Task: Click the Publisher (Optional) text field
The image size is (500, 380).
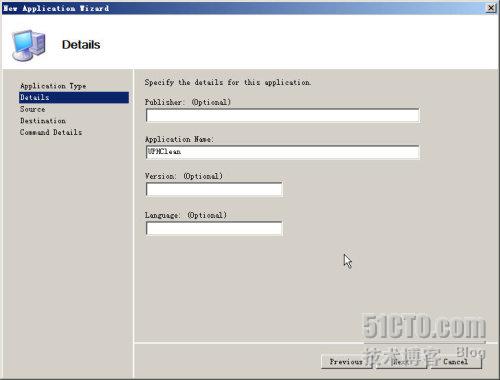Action: (283, 115)
